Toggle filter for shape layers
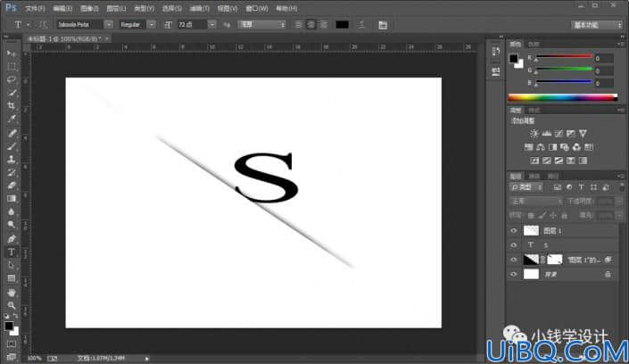The height and width of the screenshot is (364, 629). [593, 187]
